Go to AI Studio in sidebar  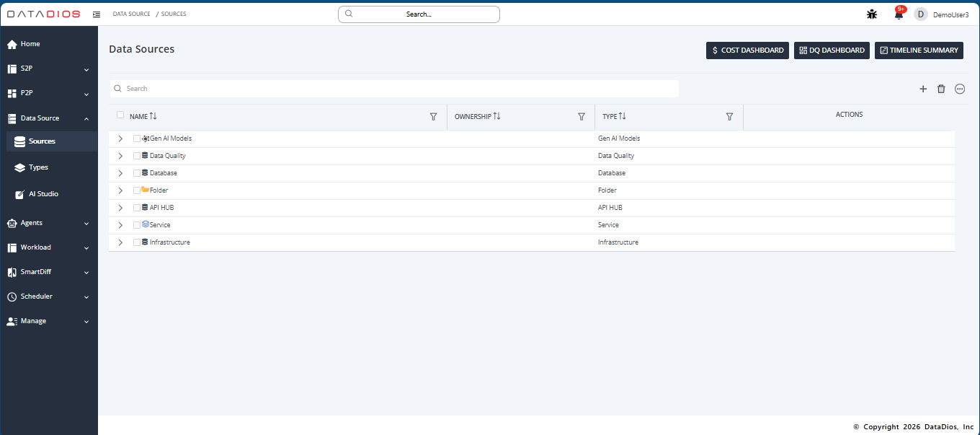click(43, 194)
